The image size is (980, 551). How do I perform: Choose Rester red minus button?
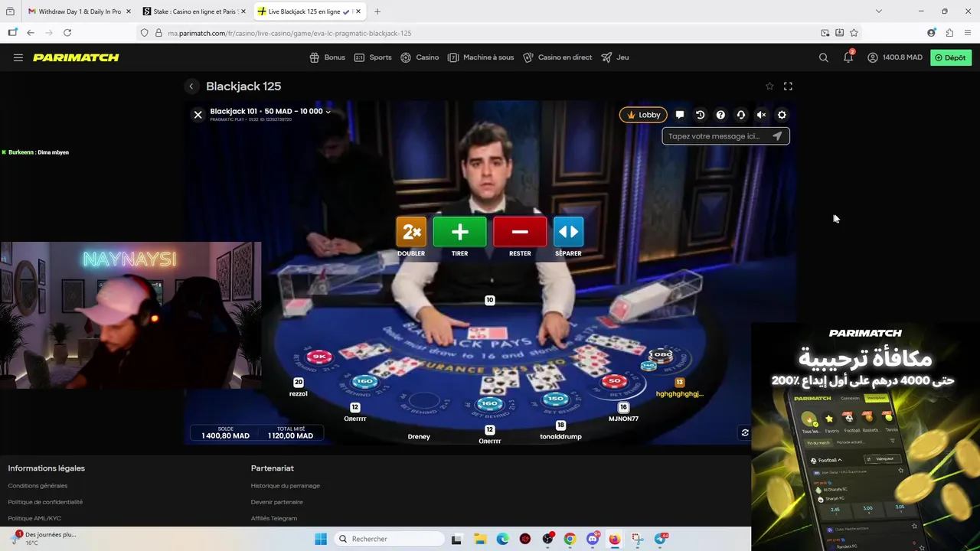click(520, 232)
